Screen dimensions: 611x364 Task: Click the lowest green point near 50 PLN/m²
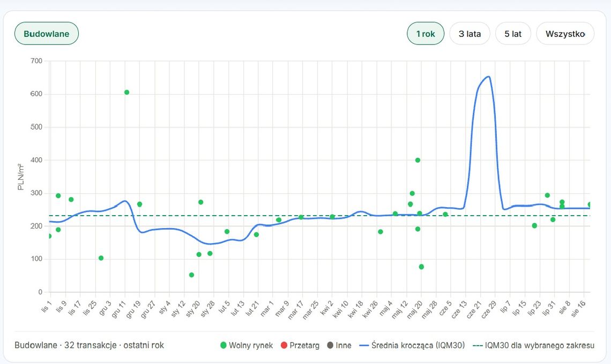tap(191, 275)
